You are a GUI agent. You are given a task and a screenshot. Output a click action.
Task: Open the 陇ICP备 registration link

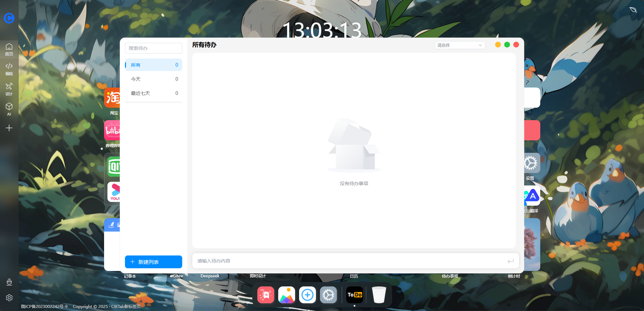[44, 306]
